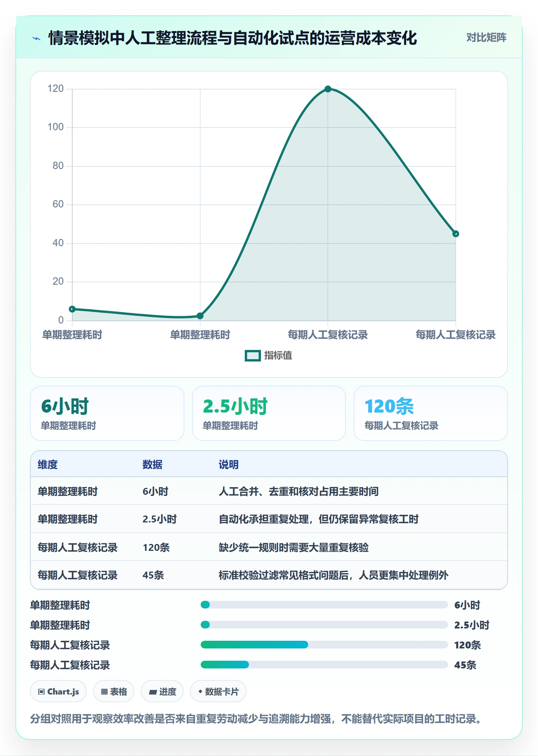
Task: Click the chart data point at value 120
Action: coord(328,89)
